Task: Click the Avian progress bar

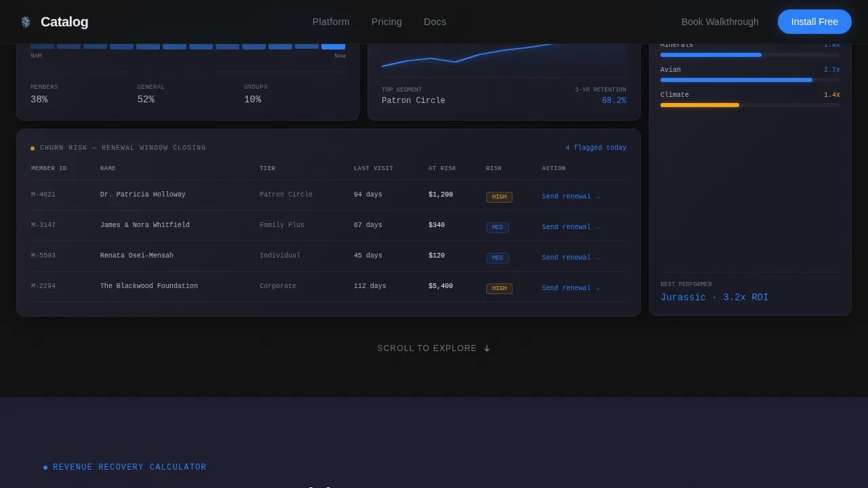Action: pyautogui.click(x=750, y=80)
